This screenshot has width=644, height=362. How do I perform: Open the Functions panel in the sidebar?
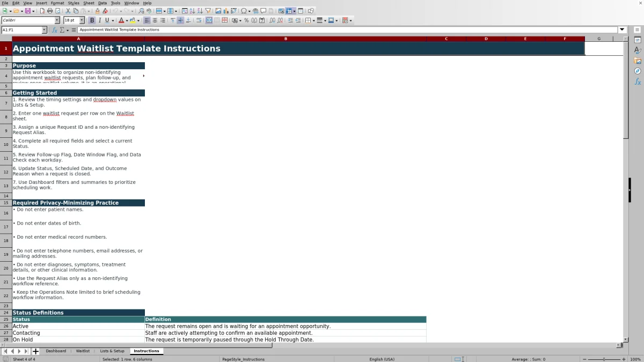pyautogui.click(x=638, y=82)
